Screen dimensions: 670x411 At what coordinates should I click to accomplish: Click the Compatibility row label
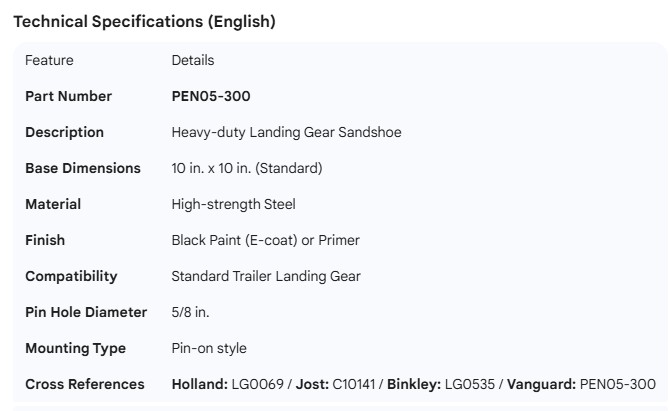[71, 276]
